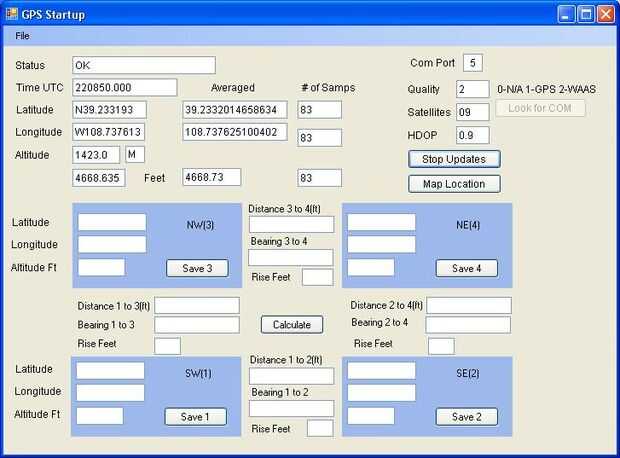620x458 pixels.
Task: Click the Distance 3 to 4(ft) field
Action: [x=291, y=225]
